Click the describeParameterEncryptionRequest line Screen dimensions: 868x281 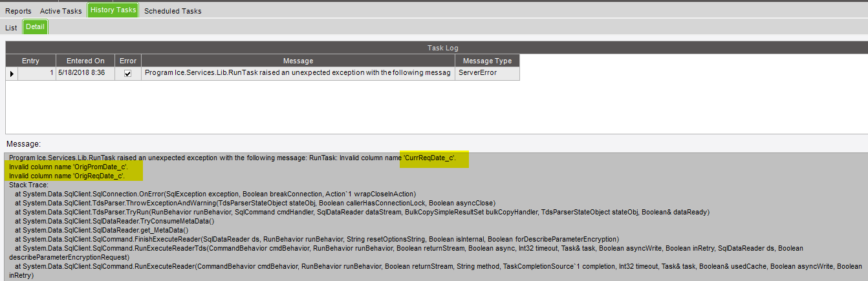pos(69,257)
